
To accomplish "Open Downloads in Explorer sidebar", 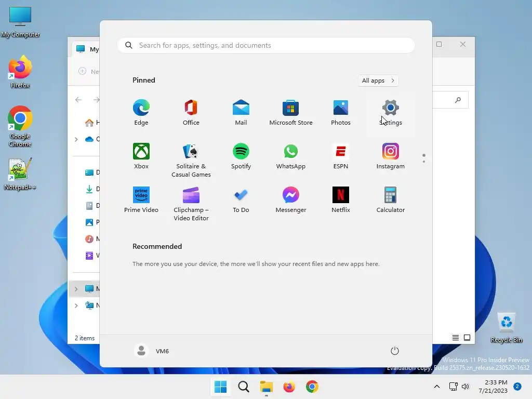I will [x=91, y=189].
